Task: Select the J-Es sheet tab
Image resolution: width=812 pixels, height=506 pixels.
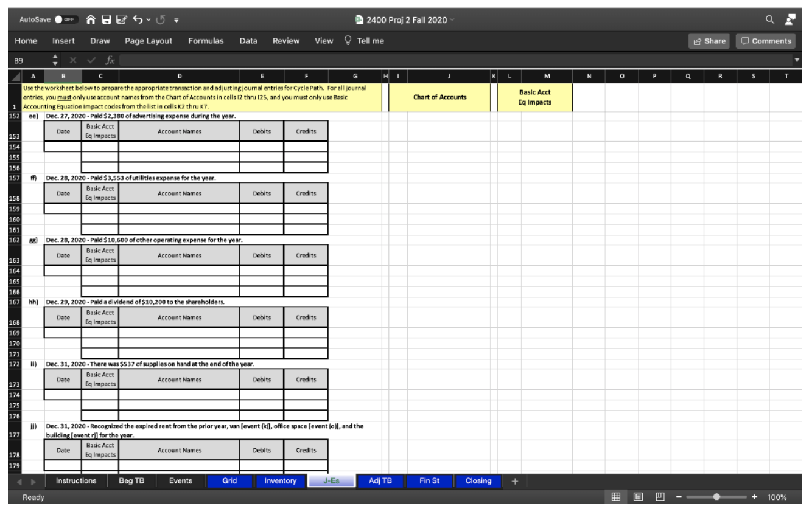Action: 331,481
